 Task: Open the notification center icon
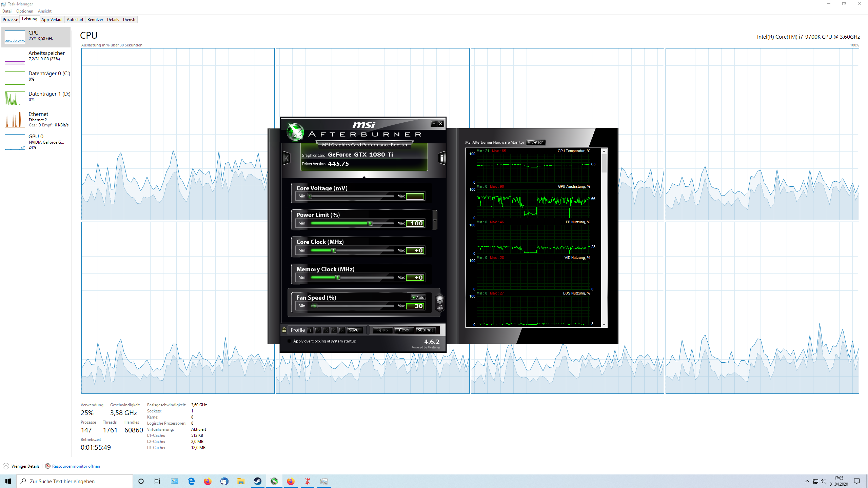pos(857,481)
